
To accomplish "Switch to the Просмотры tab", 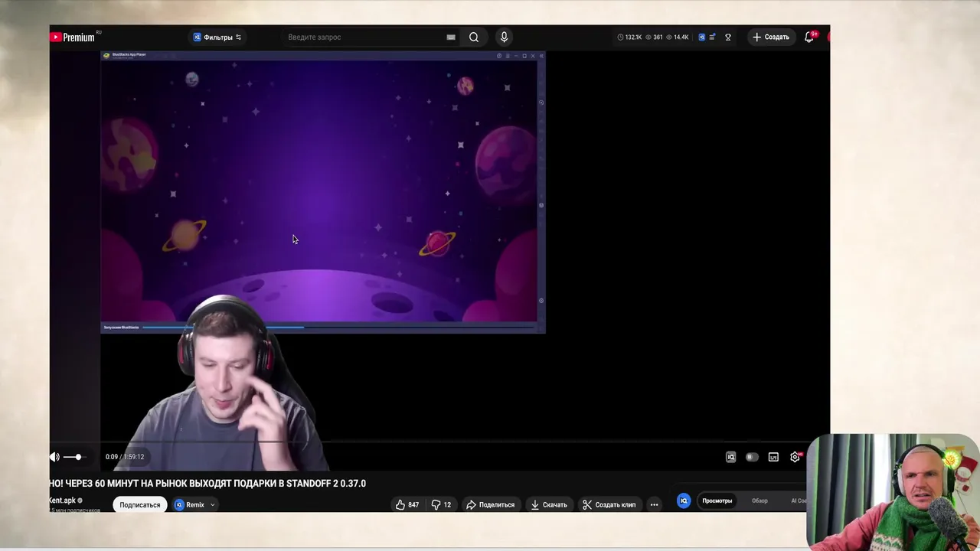I will 717,500.
